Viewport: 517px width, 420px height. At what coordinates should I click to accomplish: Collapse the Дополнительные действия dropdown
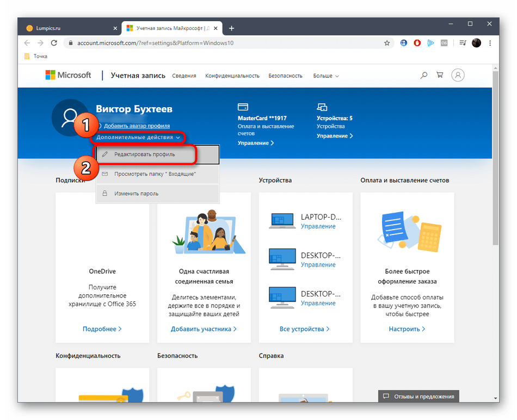[138, 138]
